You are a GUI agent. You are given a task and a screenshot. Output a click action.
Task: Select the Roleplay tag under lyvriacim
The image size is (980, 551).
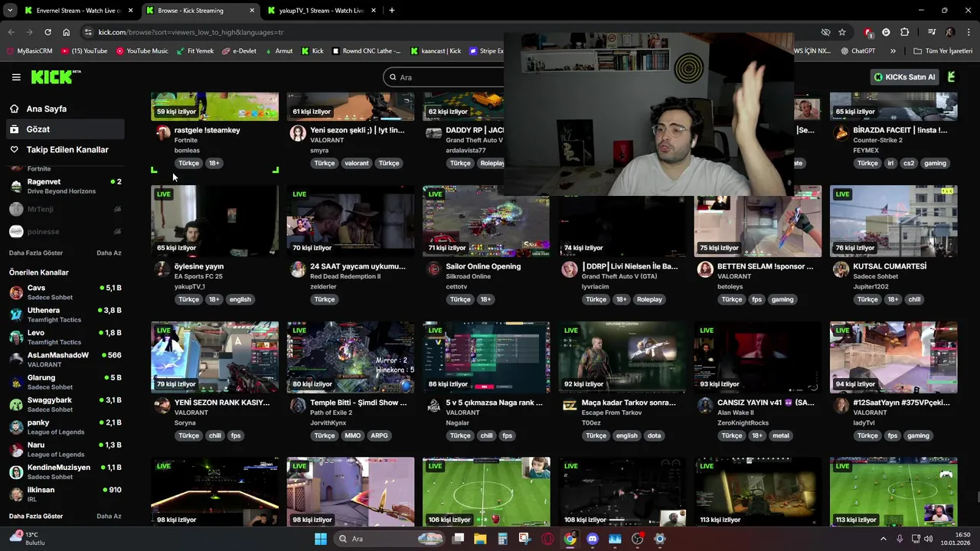click(x=649, y=299)
